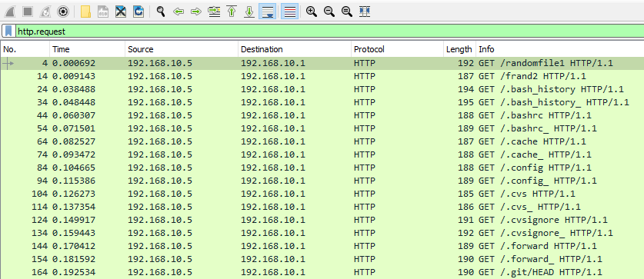Click time value 0.192534

74,272
